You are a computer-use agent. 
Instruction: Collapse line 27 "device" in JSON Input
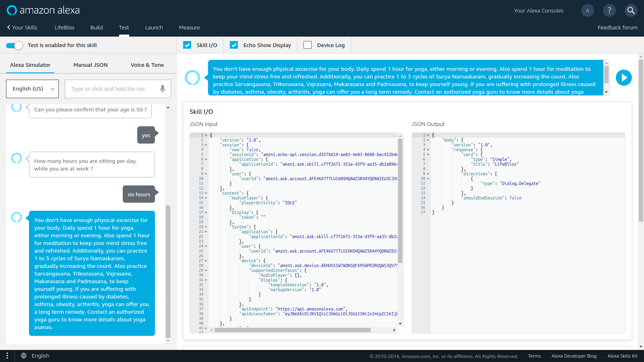tap(206, 261)
